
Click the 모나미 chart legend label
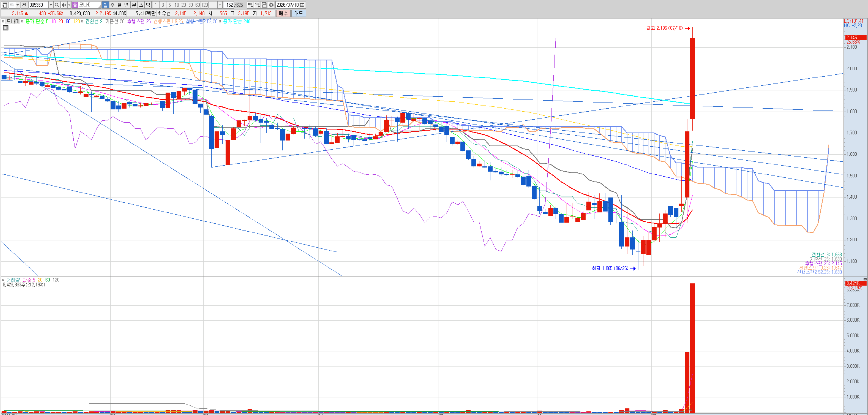(13, 21)
